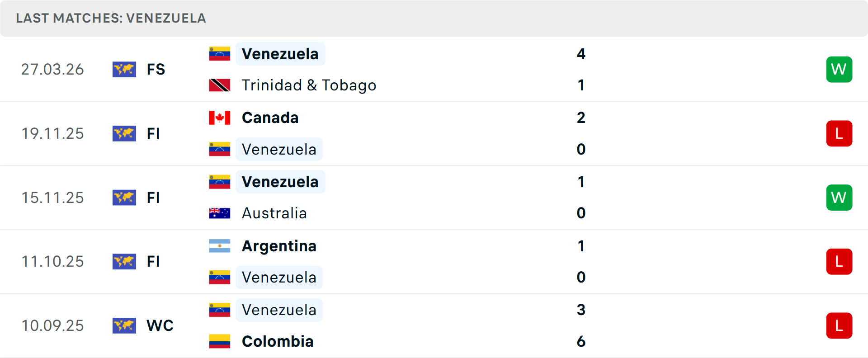Open the Colombia team link
Viewport: 868px width, 358px height.
(278, 341)
